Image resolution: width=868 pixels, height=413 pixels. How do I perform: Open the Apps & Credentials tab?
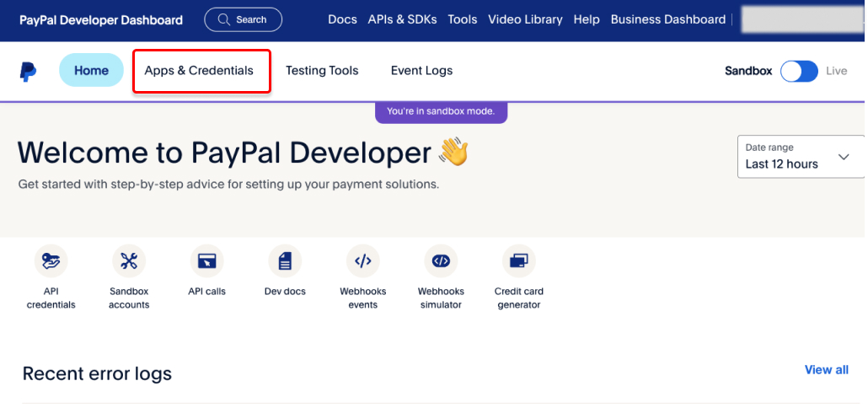tap(199, 71)
